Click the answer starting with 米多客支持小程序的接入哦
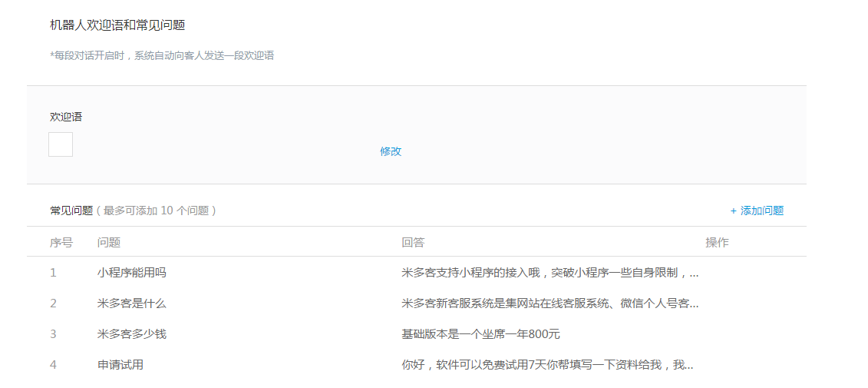Screen dimensions: 868x388 pos(550,273)
